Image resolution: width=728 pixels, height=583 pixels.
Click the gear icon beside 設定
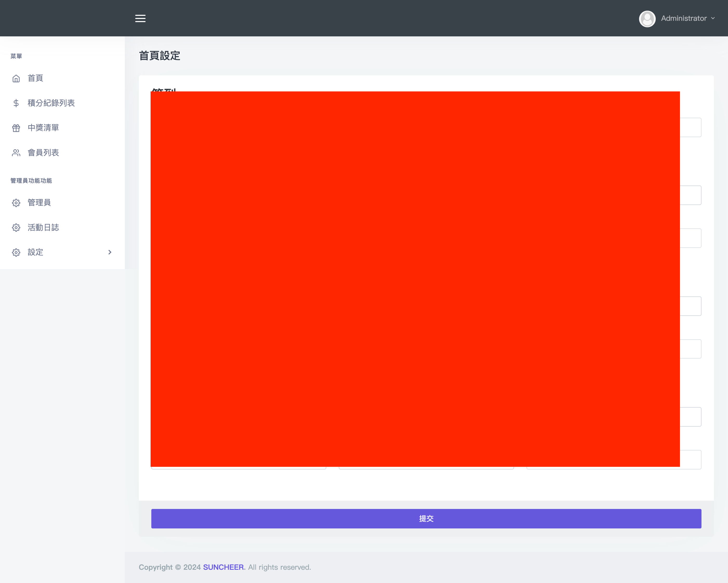click(16, 252)
